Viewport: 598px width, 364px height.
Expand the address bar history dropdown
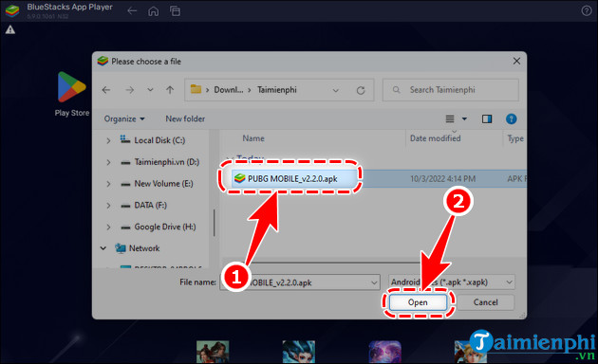[x=336, y=90]
